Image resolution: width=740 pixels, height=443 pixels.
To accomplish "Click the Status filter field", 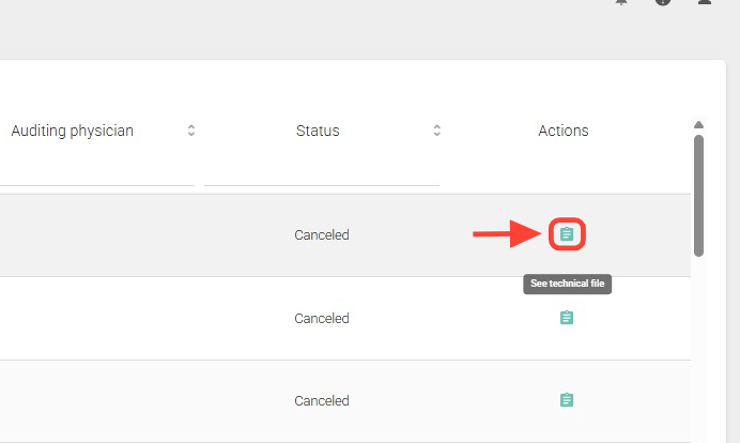I will pyautogui.click(x=321, y=172).
